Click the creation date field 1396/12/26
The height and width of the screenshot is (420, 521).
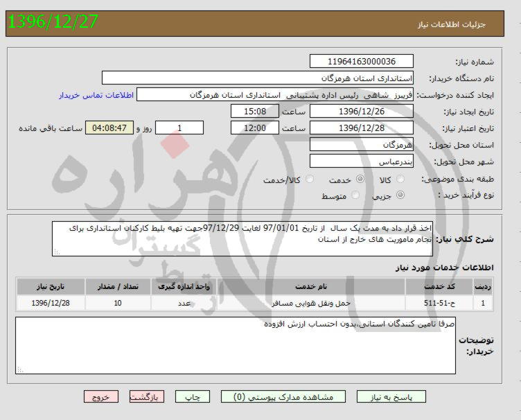point(362,112)
